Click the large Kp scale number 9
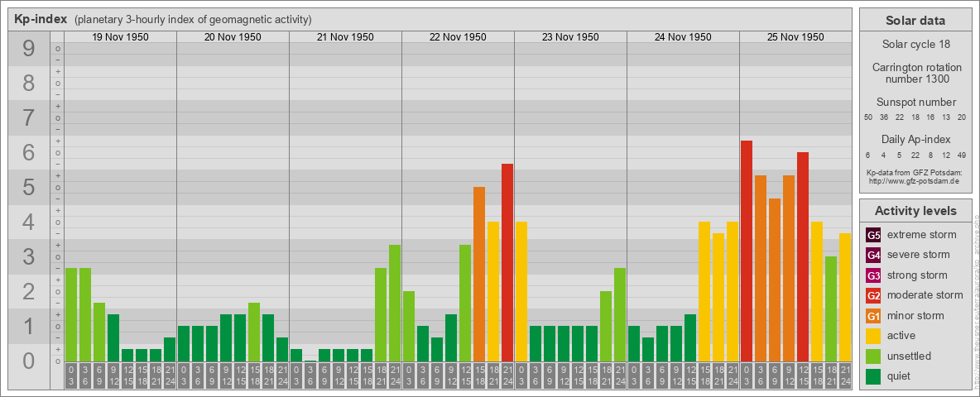 click(x=29, y=49)
